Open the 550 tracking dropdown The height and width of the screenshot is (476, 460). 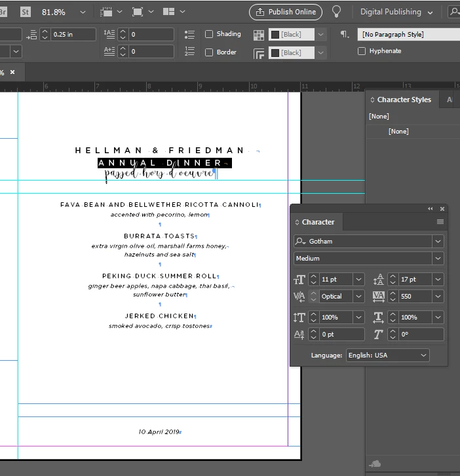coord(438,297)
